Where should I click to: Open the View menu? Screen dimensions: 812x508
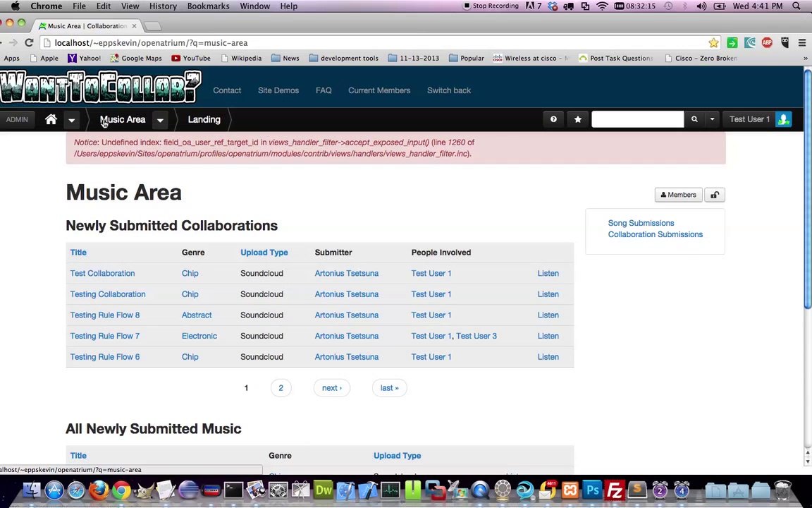point(130,6)
